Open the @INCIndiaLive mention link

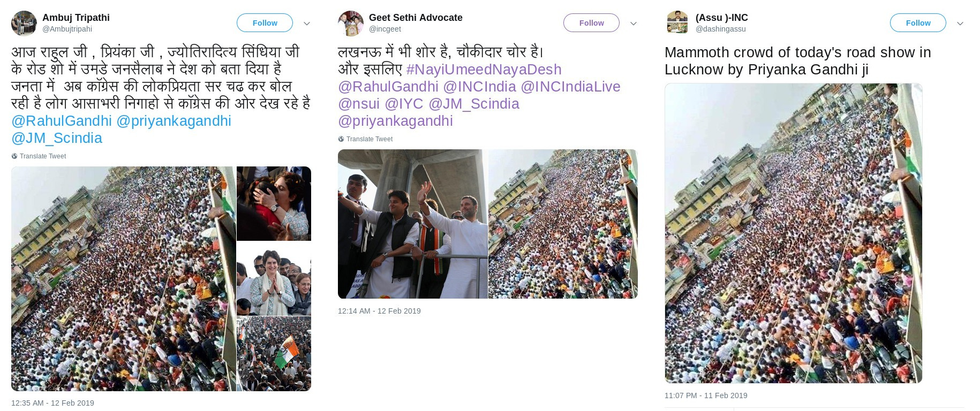coord(570,87)
